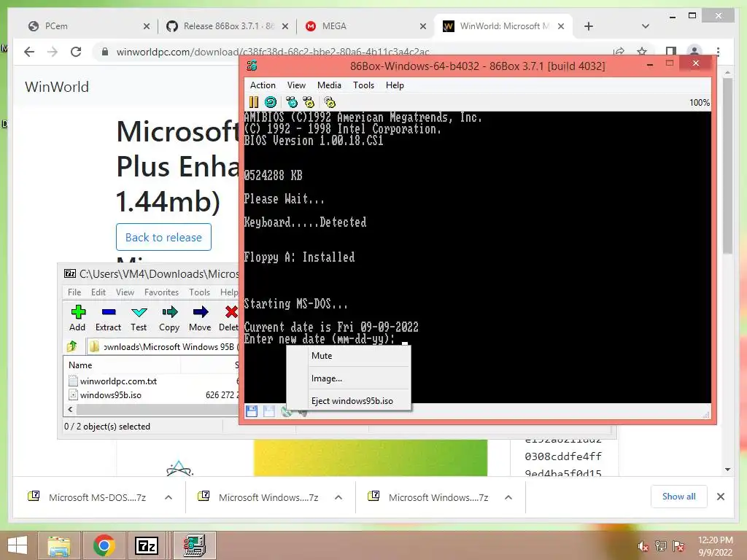The width and height of the screenshot is (747, 560).
Task: Click the 86Box Ctrl+Alt+Esc toolbar icon
Action: click(309, 102)
